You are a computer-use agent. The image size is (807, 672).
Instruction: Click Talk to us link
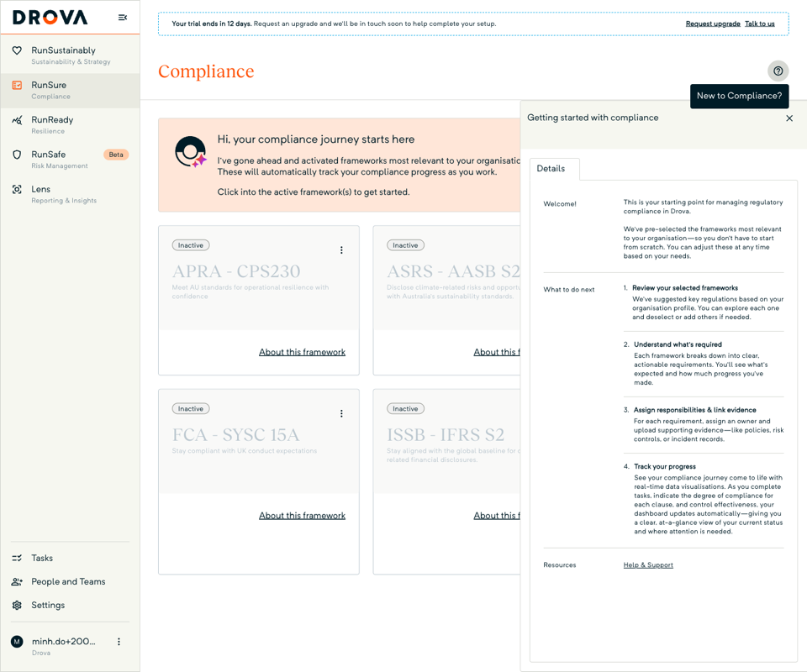(760, 24)
